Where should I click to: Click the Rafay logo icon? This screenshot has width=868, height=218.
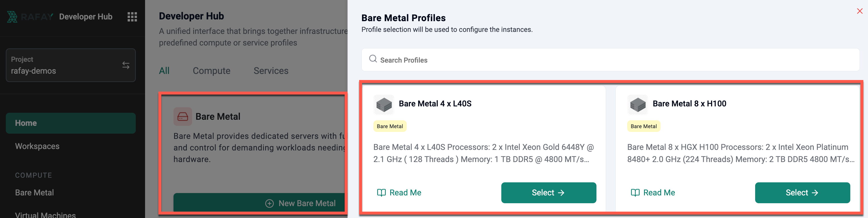pos(12,17)
